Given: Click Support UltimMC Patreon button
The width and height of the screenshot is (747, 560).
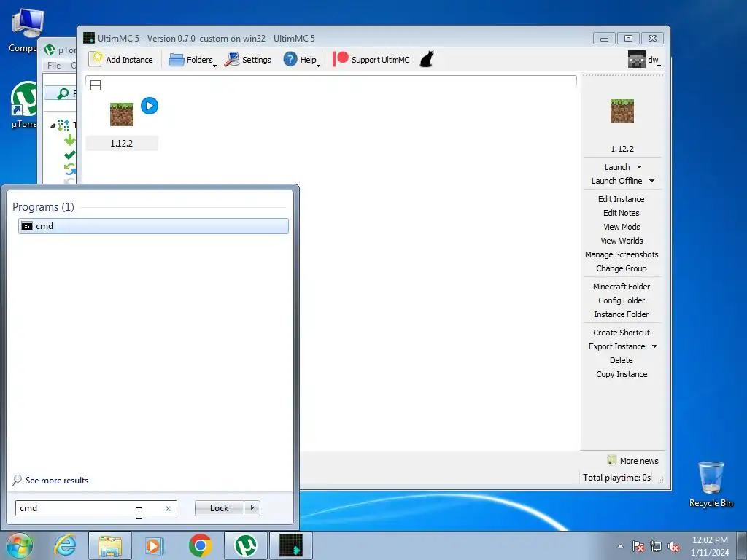Looking at the screenshot, I should 371,60.
